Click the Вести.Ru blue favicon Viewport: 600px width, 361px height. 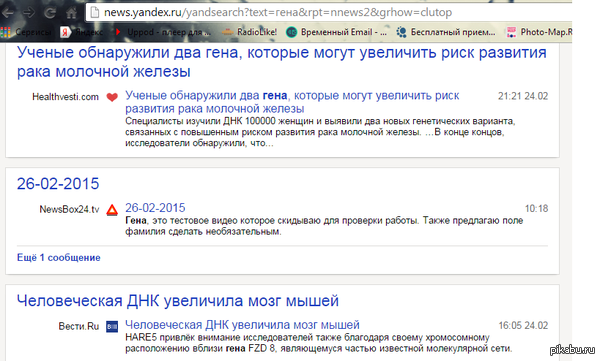(112, 327)
